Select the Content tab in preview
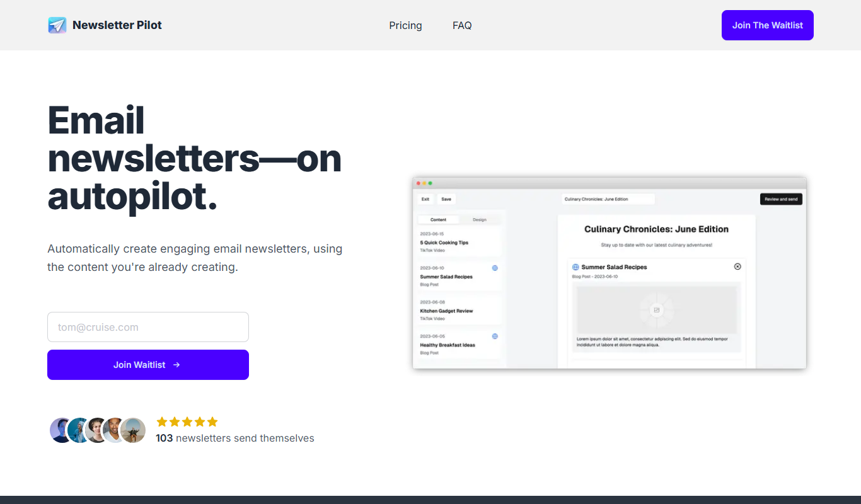Viewport: 861px width, 504px height. 439,220
